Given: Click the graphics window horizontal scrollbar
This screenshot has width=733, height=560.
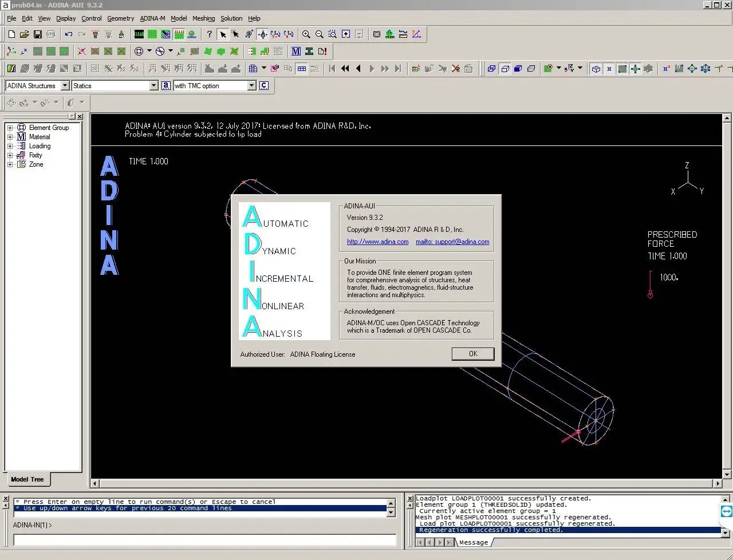Looking at the screenshot, I should click(x=407, y=483).
